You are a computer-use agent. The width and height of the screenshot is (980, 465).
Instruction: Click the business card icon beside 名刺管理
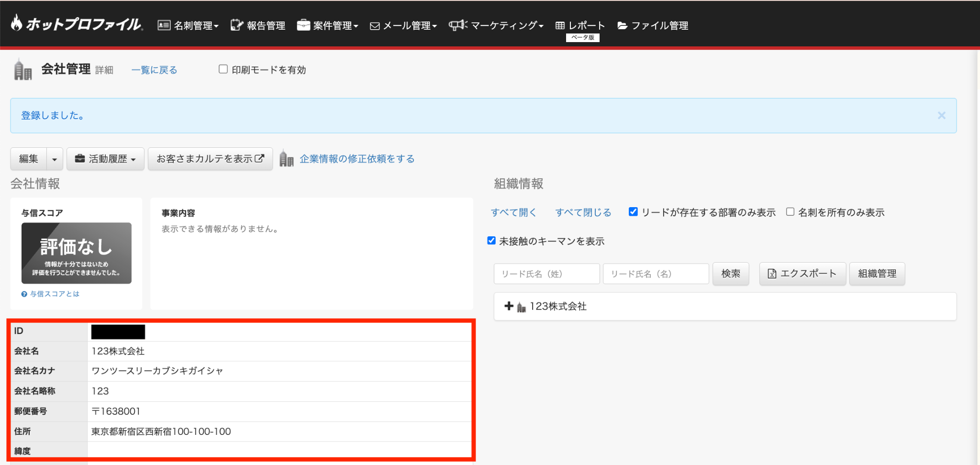[164, 25]
